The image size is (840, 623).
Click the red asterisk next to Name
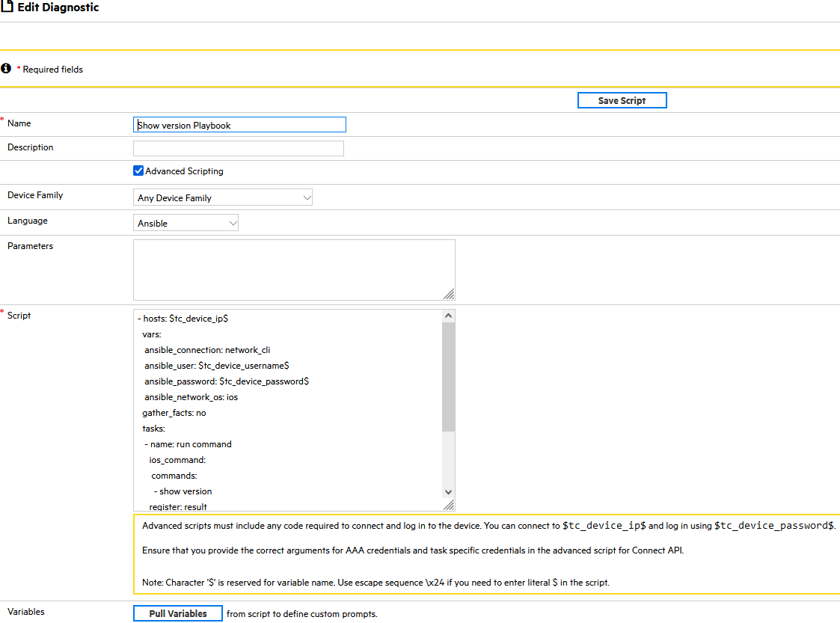pyautogui.click(x=2, y=118)
